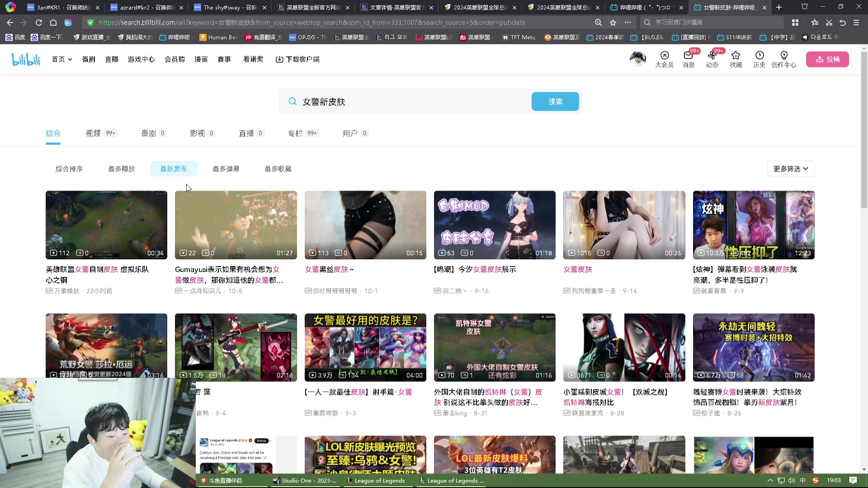The image size is (868, 488).
Task: Open 番剧 in top navigation
Action: point(89,59)
